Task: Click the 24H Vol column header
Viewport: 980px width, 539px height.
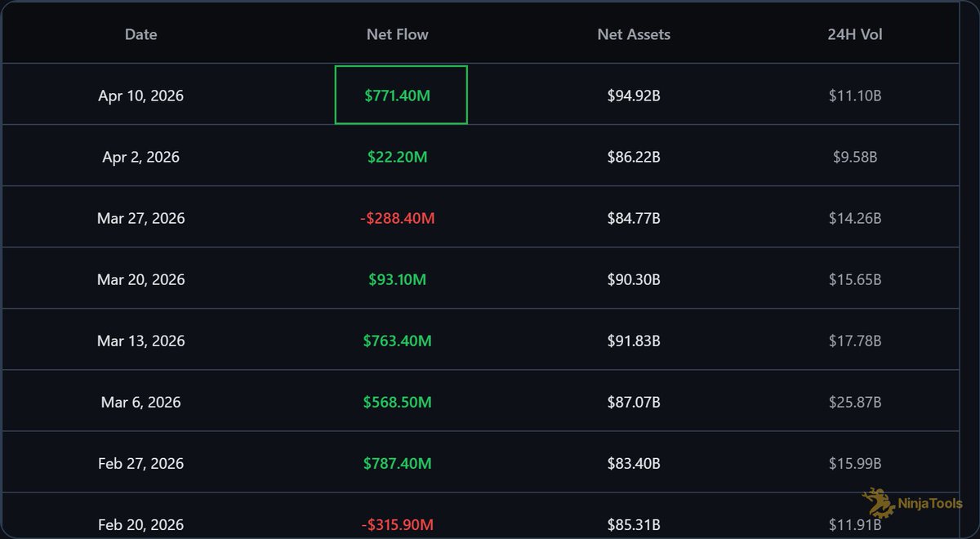Action: tap(854, 34)
